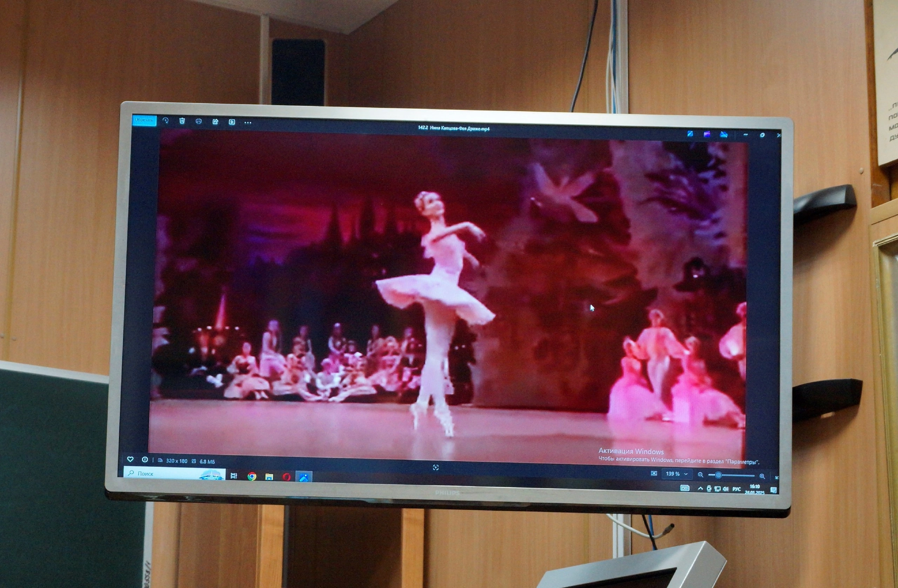The height and width of the screenshot is (588, 898).
Task: Click the edit image icon in title bar
Action: pos(690,134)
